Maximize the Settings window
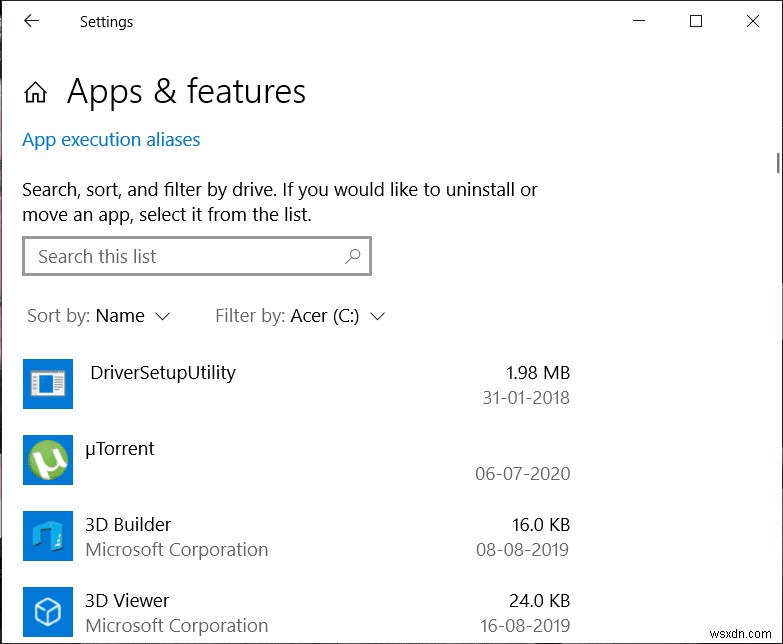The height and width of the screenshot is (644, 783). (x=696, y=21)
